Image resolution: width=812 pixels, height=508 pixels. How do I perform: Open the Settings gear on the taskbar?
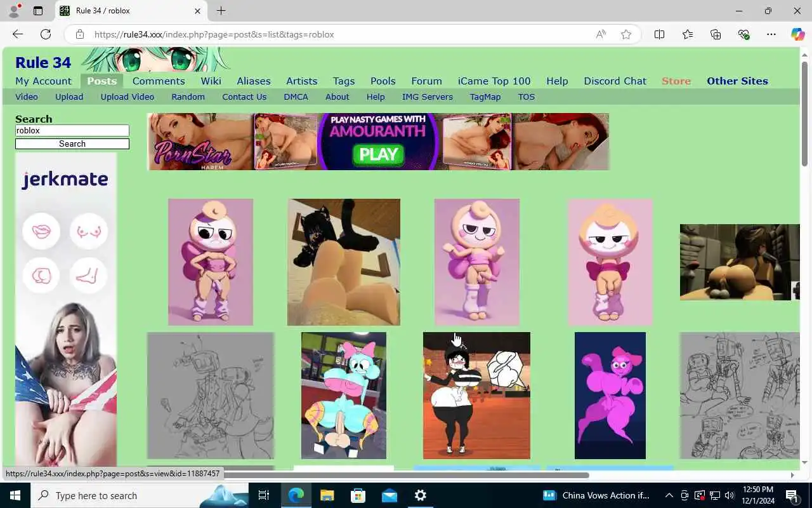click(x=420, y=495)
